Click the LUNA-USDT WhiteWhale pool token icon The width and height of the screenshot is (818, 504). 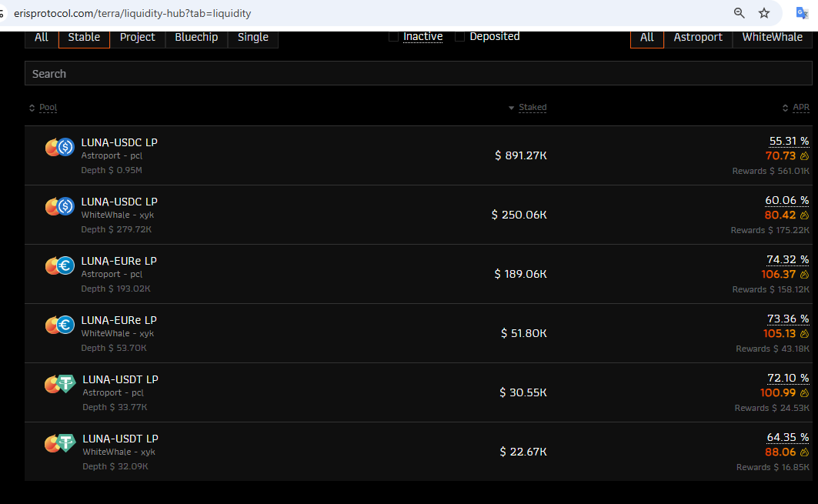(59, 443)
